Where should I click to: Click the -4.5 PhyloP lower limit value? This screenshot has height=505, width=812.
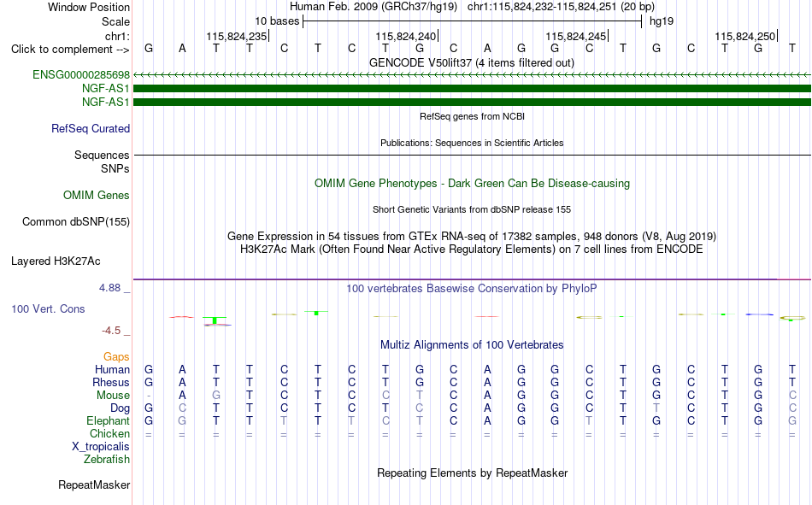click(x=111, y=331)
